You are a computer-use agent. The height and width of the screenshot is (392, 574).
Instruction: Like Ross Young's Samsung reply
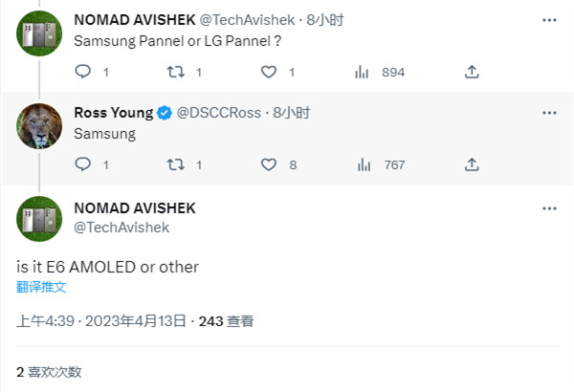[269, 164]
